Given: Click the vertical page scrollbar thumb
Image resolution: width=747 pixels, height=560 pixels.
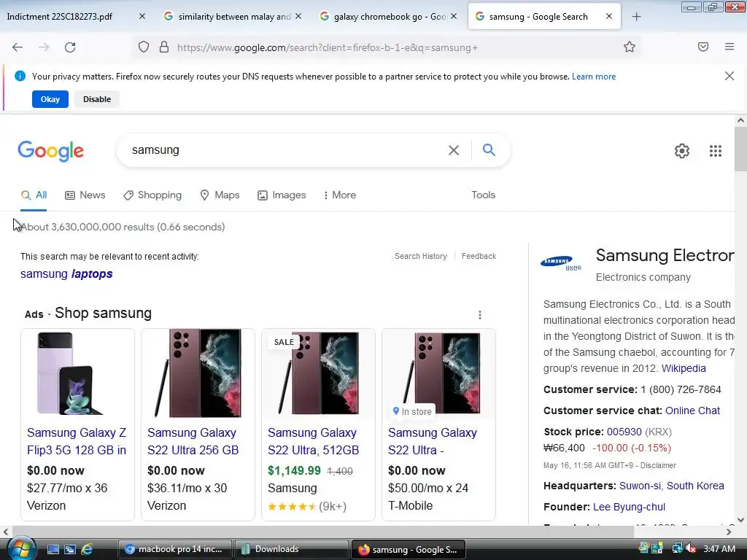Looking at the screenshot, I should [740, 149].
